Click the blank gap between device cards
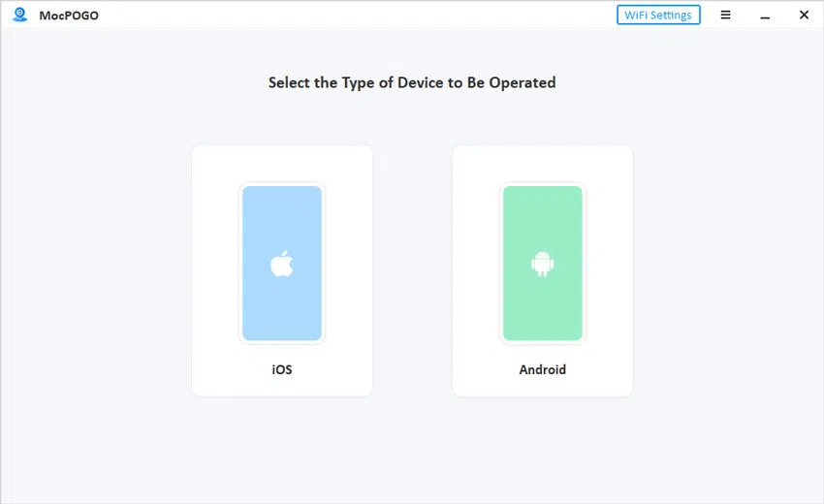824x504 pixels. click(412, 271)
